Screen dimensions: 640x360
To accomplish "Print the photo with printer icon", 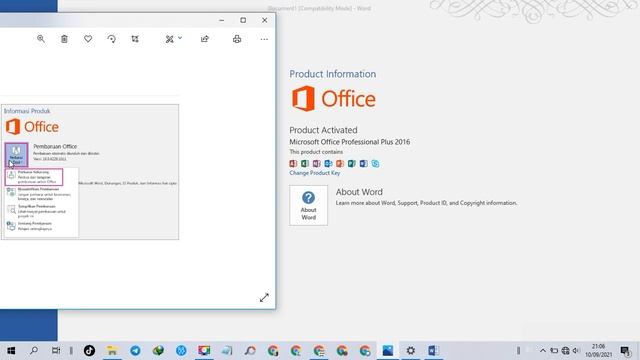I will 237,39.
